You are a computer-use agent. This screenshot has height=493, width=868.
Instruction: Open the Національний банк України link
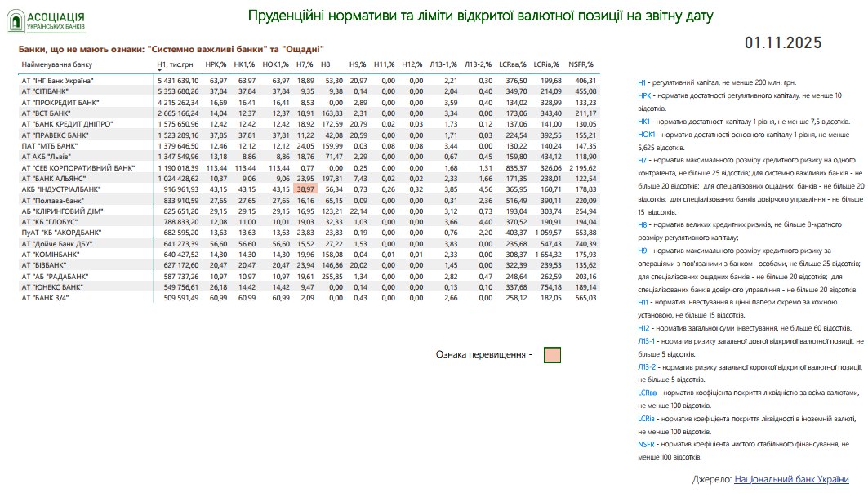[x=791, y=479]
